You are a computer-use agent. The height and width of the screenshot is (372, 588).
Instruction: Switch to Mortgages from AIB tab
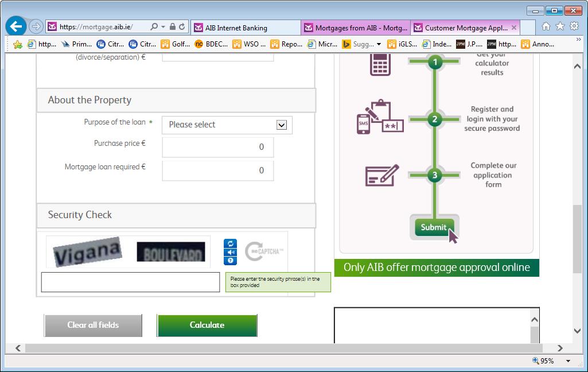356,28
